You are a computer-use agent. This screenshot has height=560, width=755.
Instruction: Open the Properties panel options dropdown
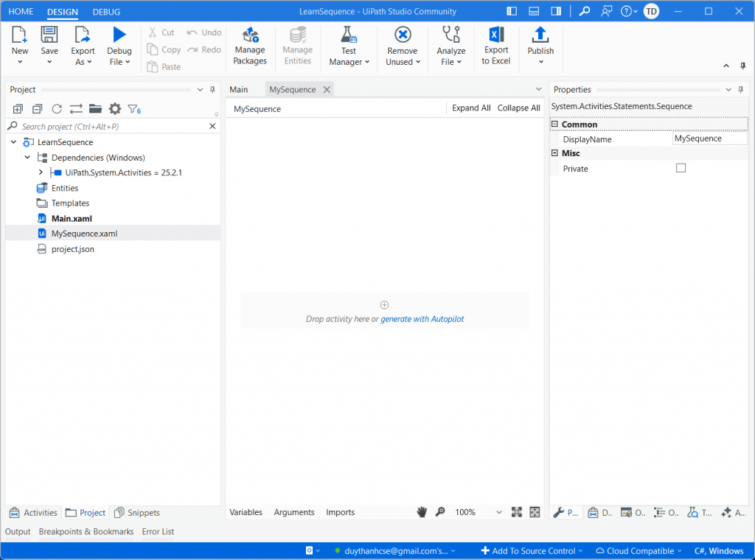(728, 89)
